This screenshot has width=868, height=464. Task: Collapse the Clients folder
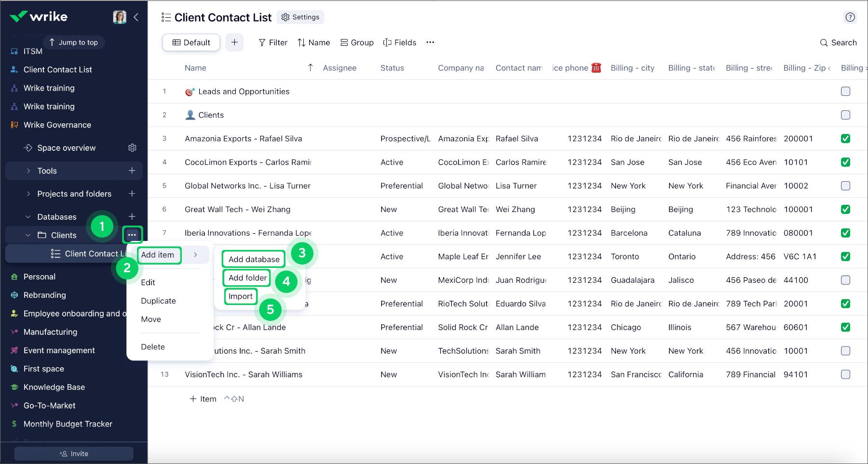click(x=27, y=235)
